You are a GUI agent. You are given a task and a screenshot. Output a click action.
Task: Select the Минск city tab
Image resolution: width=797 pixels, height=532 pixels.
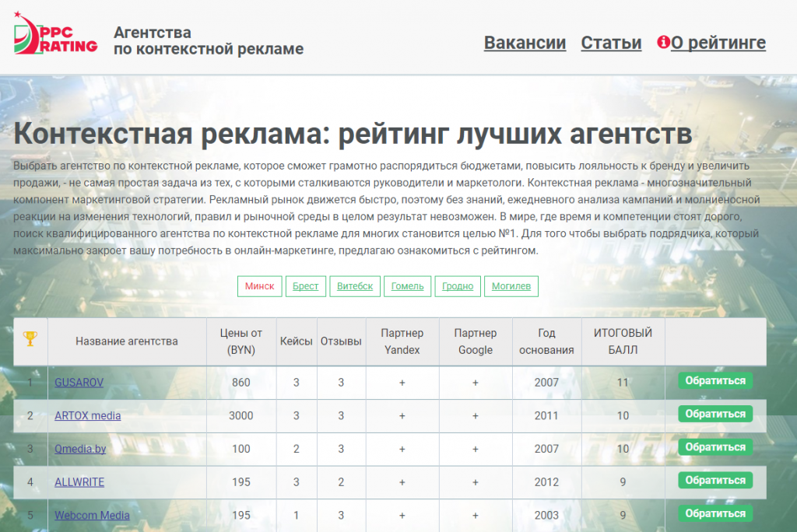(260, 286)
